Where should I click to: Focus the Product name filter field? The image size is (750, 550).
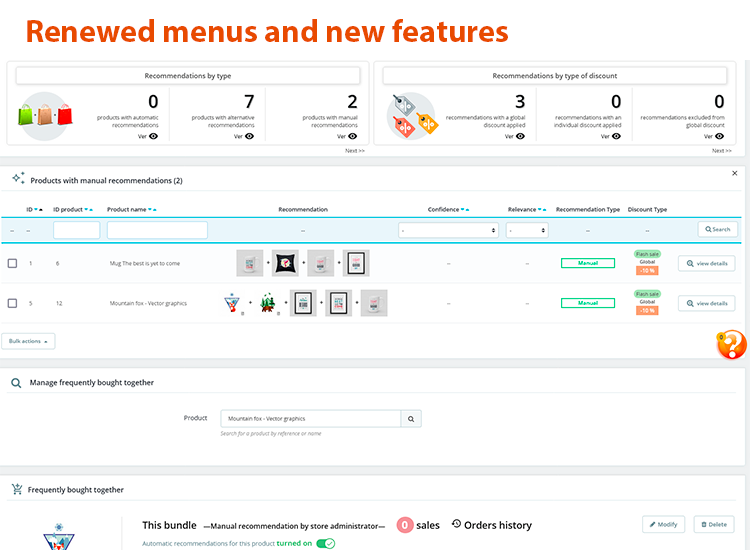(157, 230)
